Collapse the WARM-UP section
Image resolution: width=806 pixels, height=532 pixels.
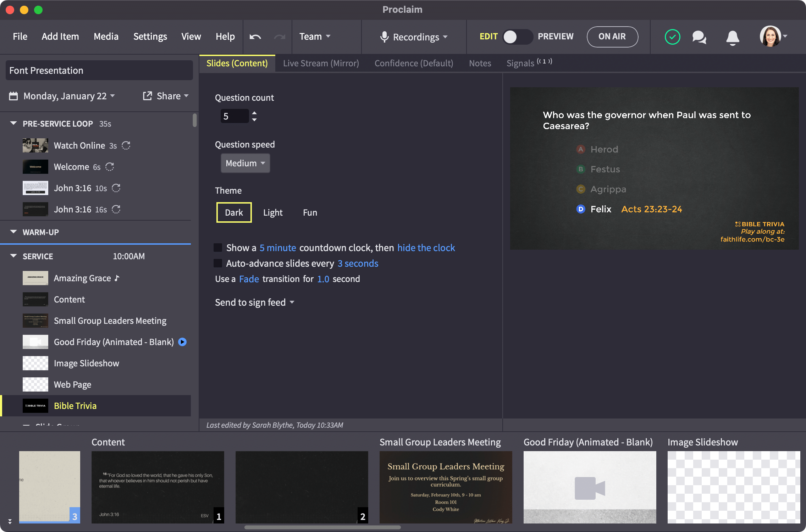(13, 232)
